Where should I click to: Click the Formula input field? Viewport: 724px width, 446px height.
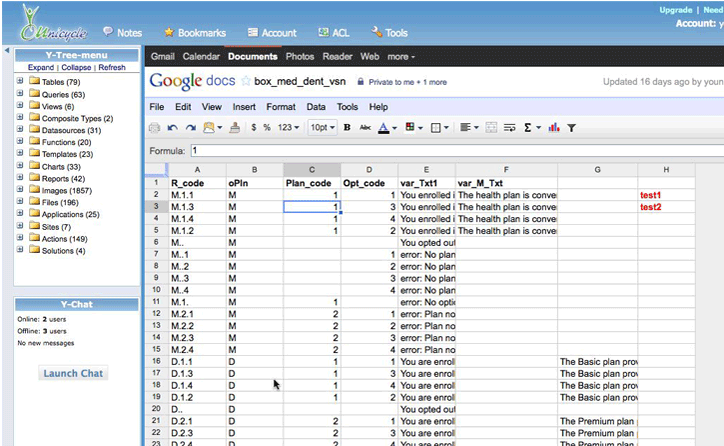[x=450, y=150]
